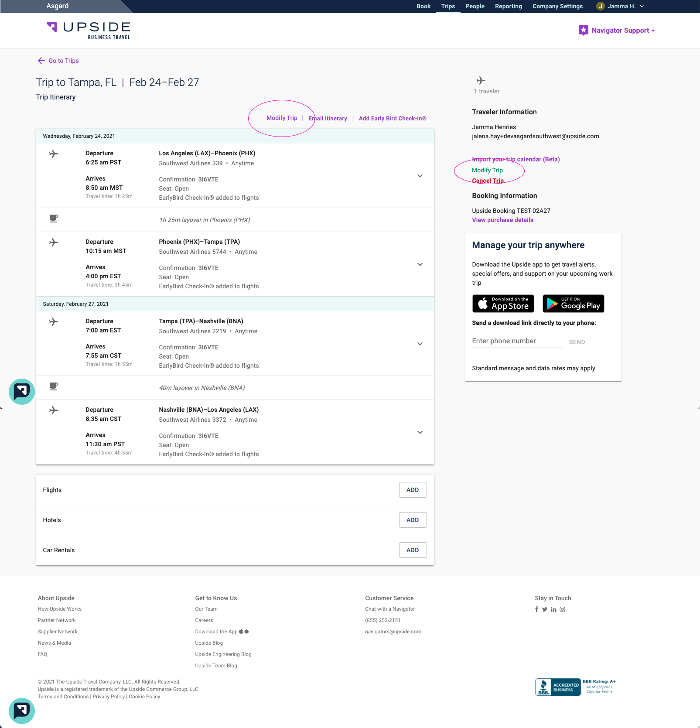
Task: Select the Trips tab in the top bar
Action: [448, 6]
